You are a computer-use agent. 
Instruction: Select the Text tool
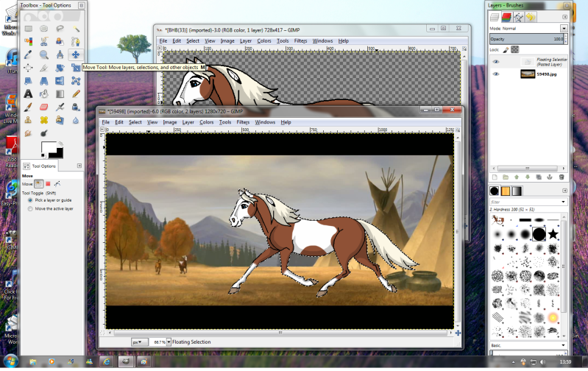point(28,93)
